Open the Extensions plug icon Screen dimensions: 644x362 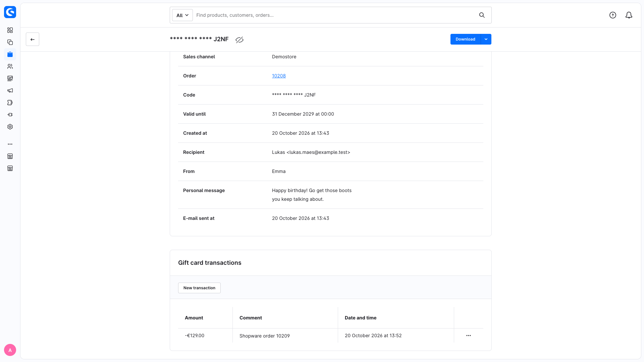point(10,115)
